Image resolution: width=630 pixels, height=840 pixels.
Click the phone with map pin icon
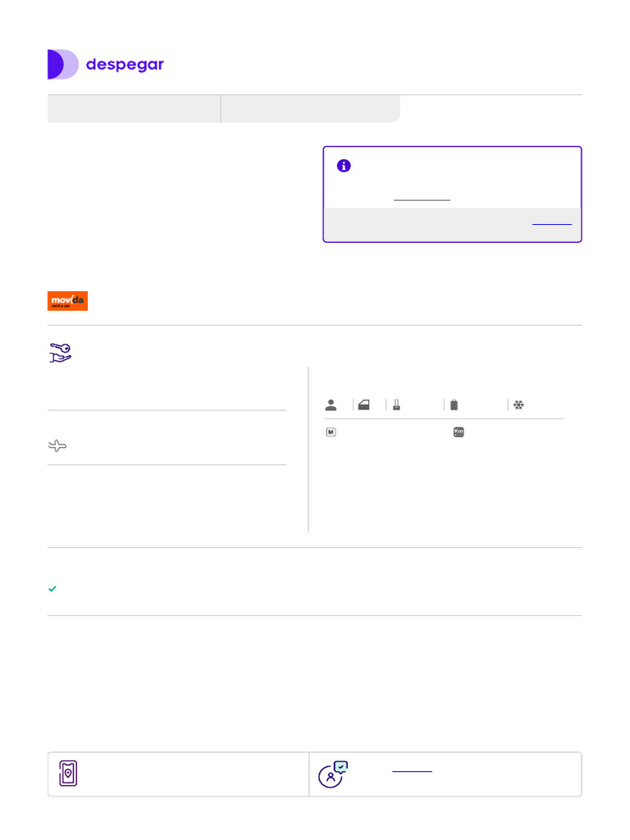tap(68, 774)
